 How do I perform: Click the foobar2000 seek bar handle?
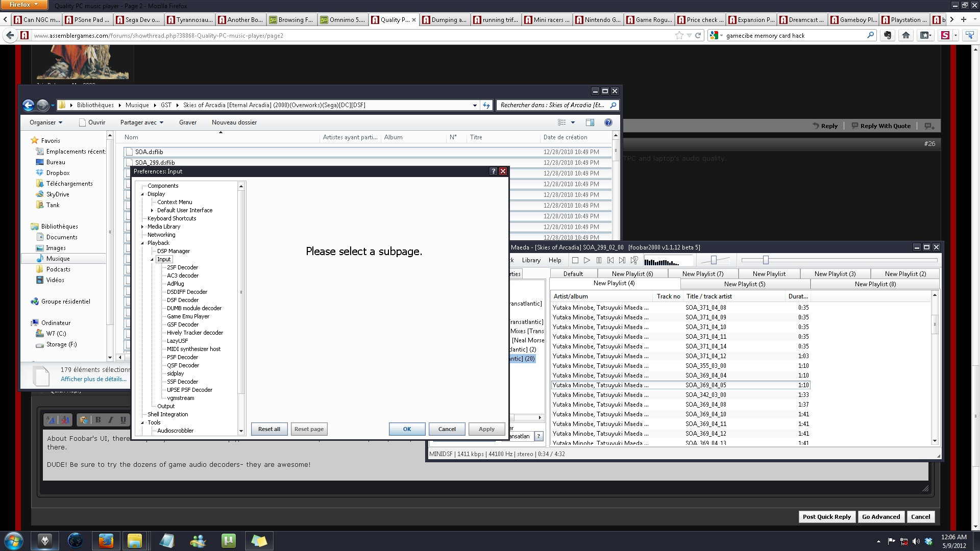click(766, 260)
